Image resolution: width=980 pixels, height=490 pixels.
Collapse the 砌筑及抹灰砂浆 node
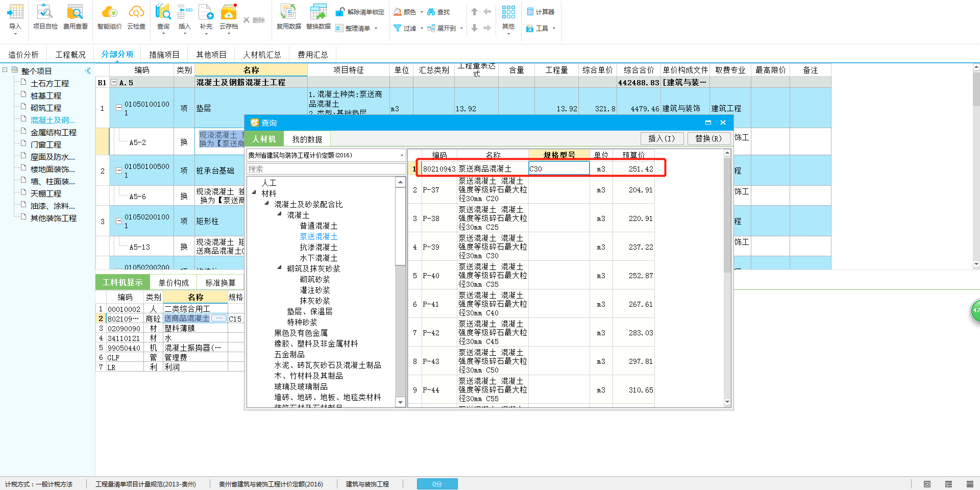pos(279,268)
